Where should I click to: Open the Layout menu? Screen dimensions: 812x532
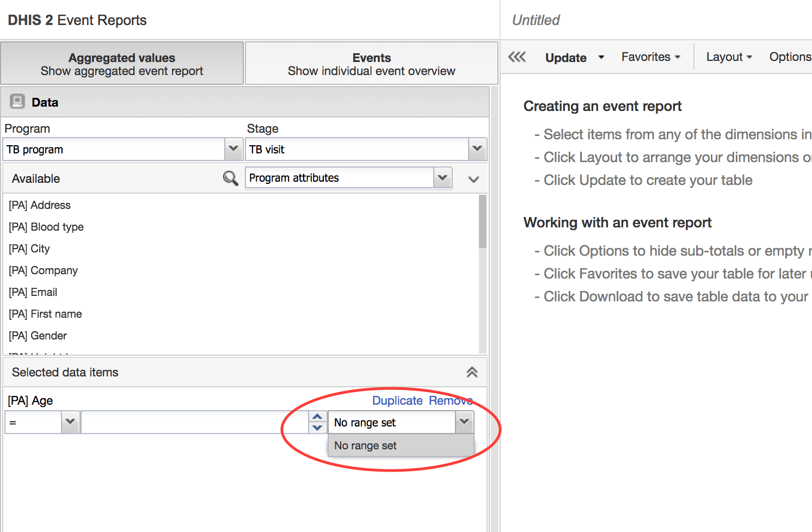coord(729,57)
